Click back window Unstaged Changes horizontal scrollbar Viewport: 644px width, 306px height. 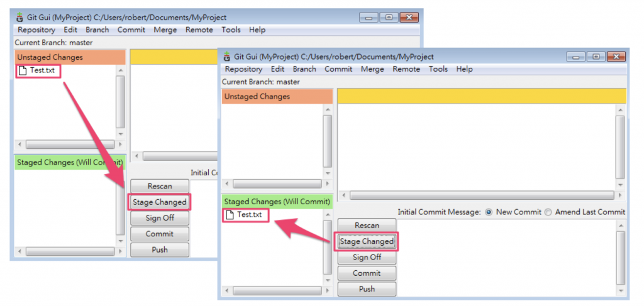click(70, 145)
